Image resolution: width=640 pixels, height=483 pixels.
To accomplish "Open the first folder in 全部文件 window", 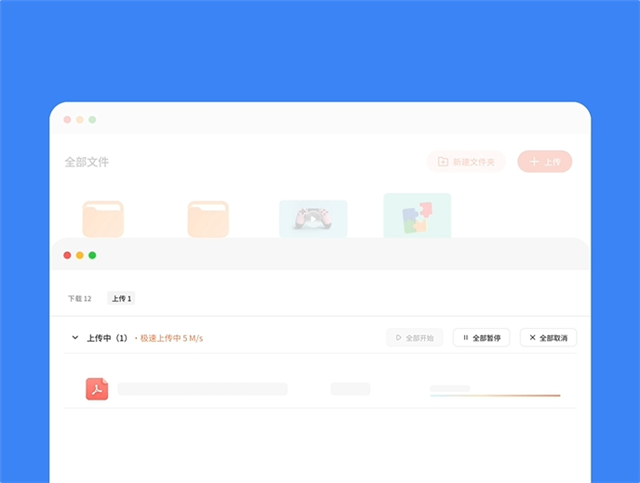I will tap(103, 219).
